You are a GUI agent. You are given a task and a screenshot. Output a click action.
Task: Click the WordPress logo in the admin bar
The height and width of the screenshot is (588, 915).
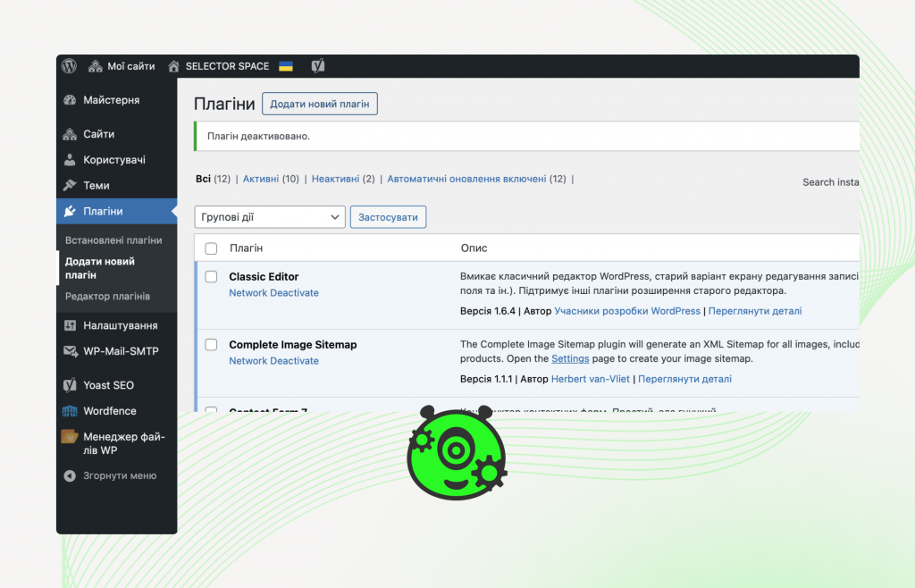(x=69, y=65)
